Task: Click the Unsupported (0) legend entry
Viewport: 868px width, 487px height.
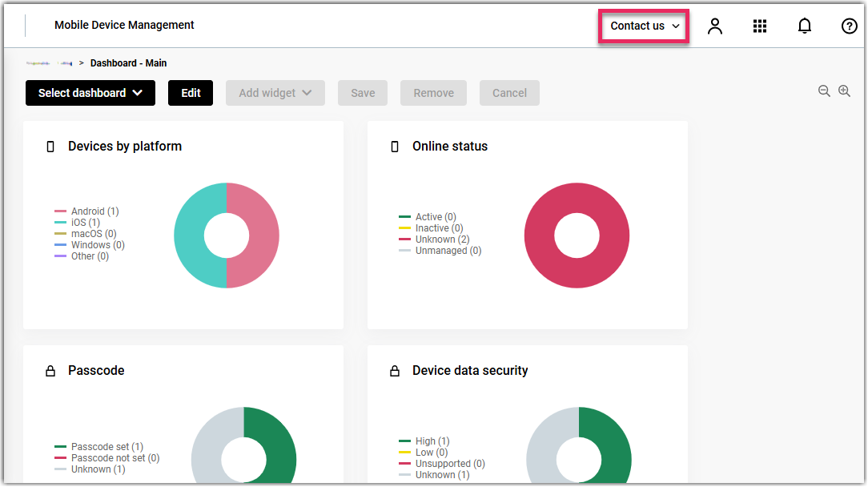Action: pyautogui.click(x=442, y=464)
